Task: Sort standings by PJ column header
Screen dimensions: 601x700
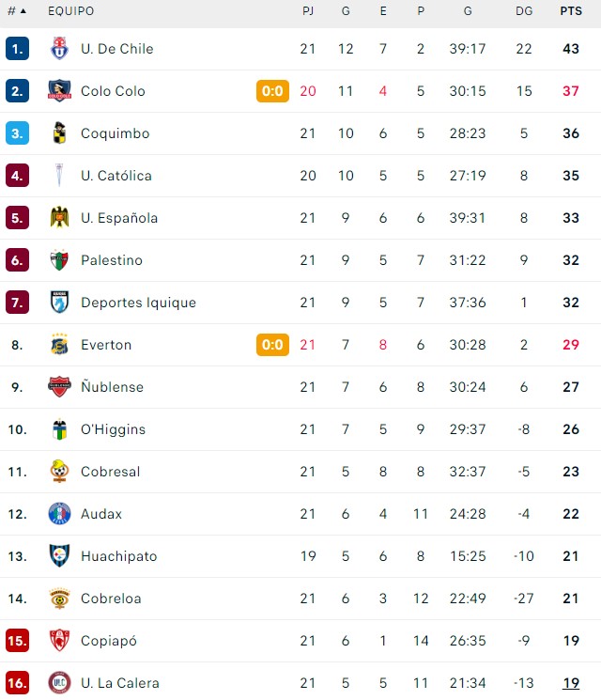Action: [308, 10]
